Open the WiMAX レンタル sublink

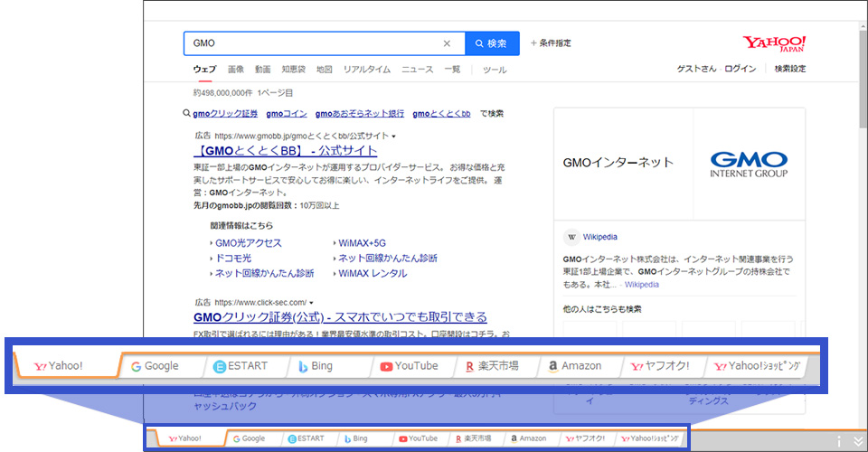[x=373, y=273]
